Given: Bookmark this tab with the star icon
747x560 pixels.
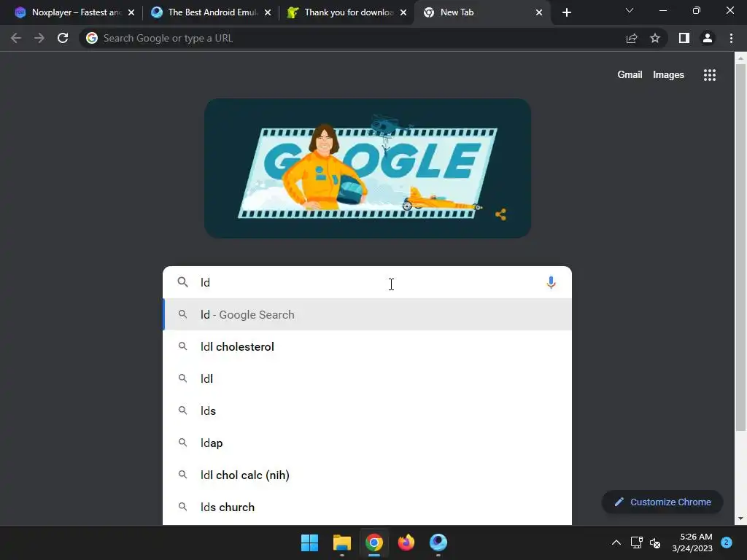Looking at the screenshot, I should [655, 38].
